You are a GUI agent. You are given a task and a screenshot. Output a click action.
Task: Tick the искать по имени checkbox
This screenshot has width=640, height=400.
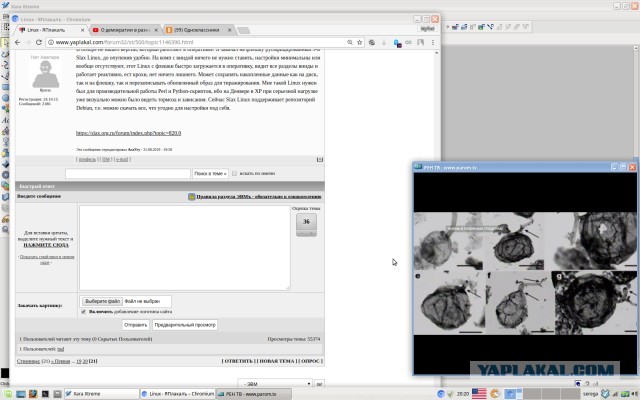(x=234, y=173)
